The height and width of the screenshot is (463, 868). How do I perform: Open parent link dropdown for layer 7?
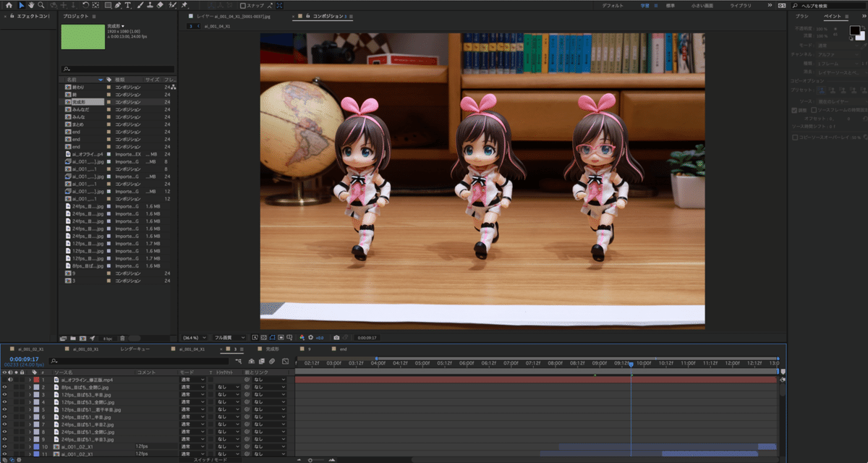click(x=269, y=424)
